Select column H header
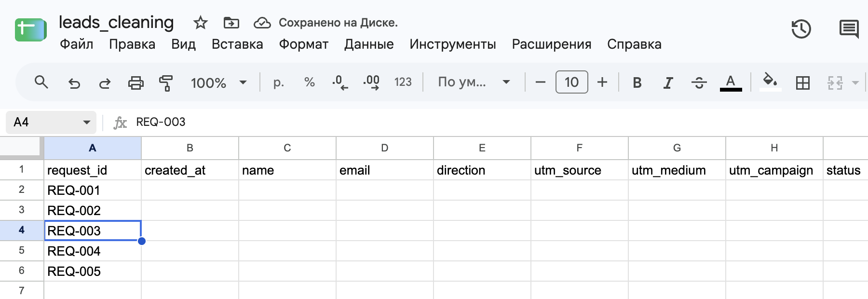Image resolution: width=868 pixels, height=299 pixels. click(774, 148)
